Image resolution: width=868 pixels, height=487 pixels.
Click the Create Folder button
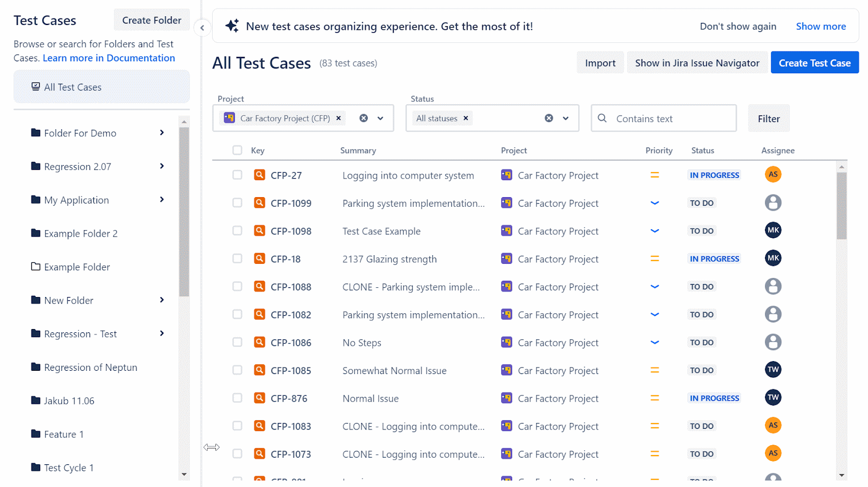pyautogui.click(x=152, y=20)
